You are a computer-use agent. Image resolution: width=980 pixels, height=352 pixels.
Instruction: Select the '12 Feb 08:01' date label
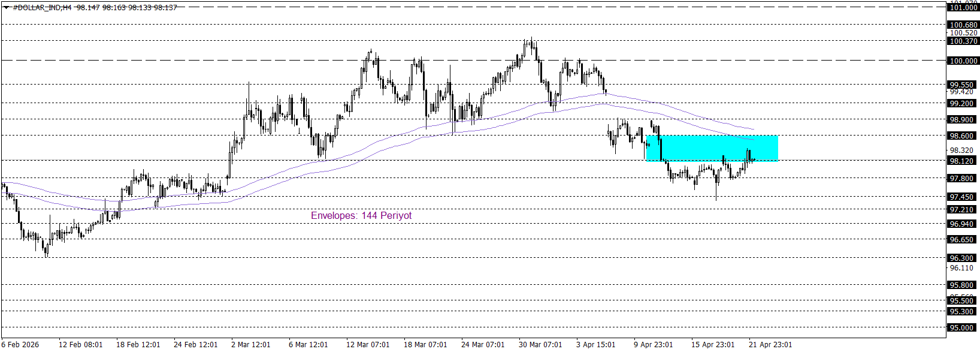[x=80, y=345]
